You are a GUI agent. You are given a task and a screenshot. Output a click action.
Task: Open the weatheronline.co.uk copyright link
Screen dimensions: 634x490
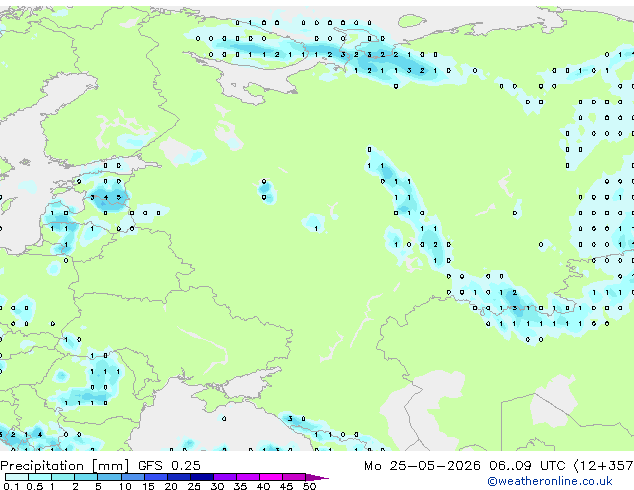pos(549,481)
